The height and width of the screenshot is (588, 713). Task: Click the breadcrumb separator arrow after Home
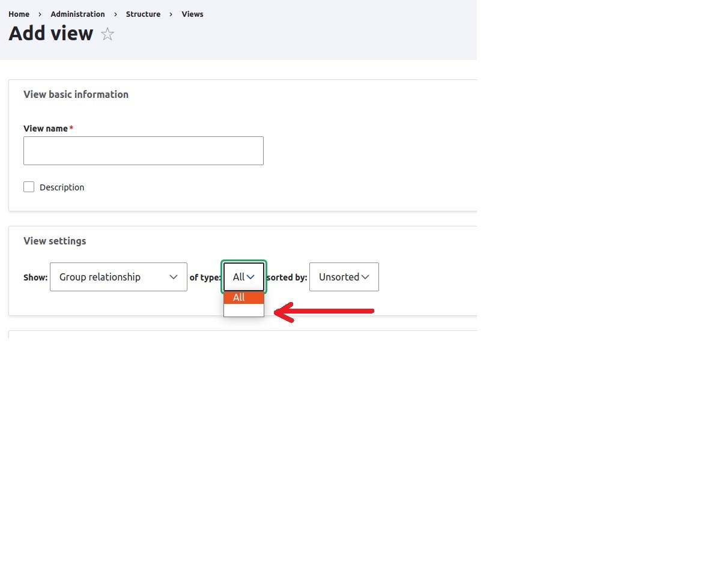[38, 14]
